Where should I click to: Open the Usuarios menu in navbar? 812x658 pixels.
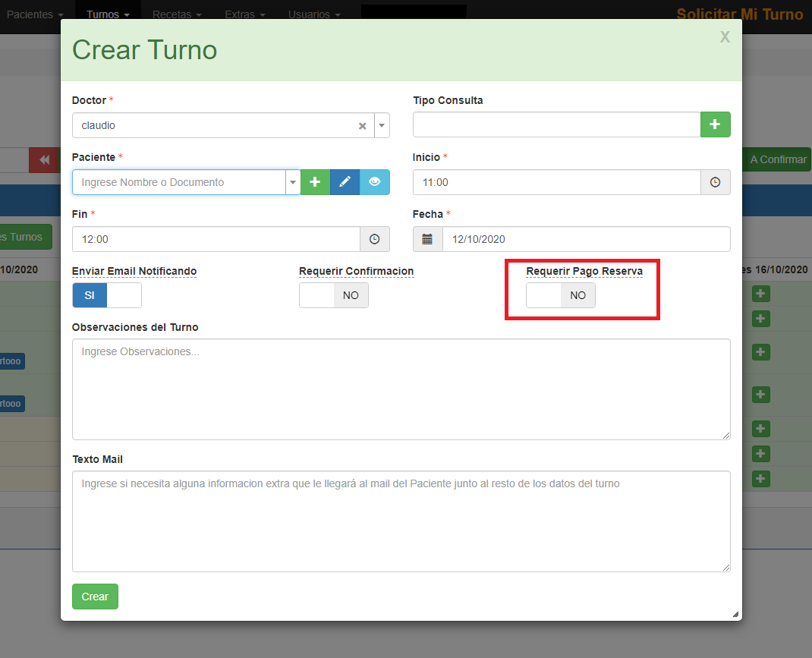[313, 14]
